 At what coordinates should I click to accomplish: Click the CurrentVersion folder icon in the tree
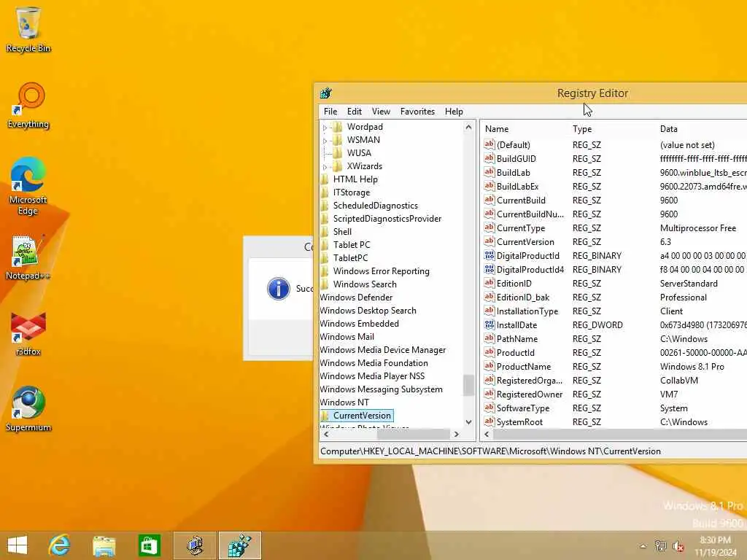click(325, 416)
